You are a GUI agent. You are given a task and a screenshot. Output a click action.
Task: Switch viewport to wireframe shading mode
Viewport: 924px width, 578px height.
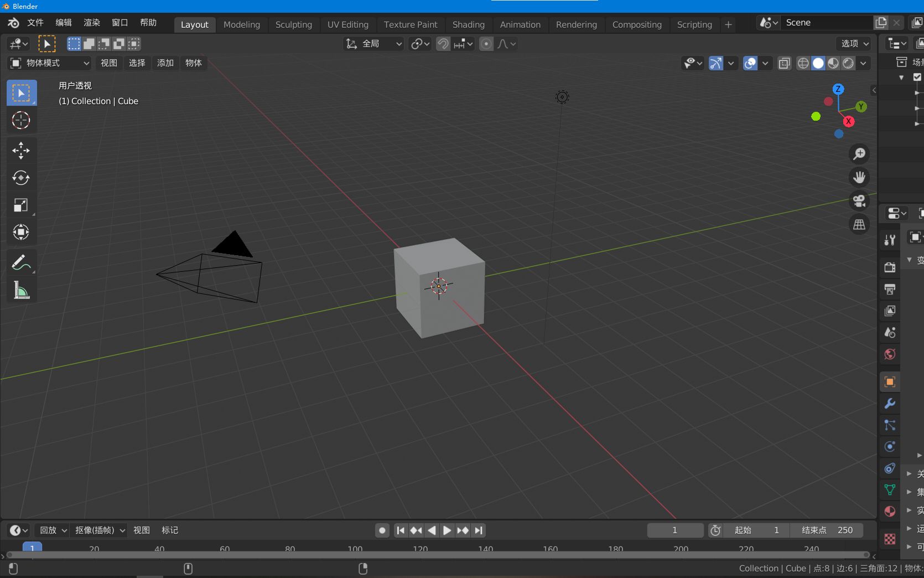point(803,63)
